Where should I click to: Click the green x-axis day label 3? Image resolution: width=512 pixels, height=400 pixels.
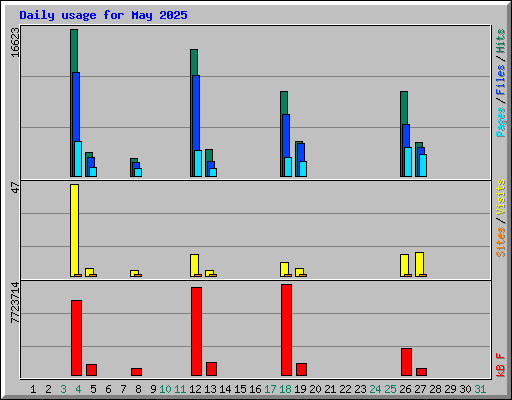[63, 389]
